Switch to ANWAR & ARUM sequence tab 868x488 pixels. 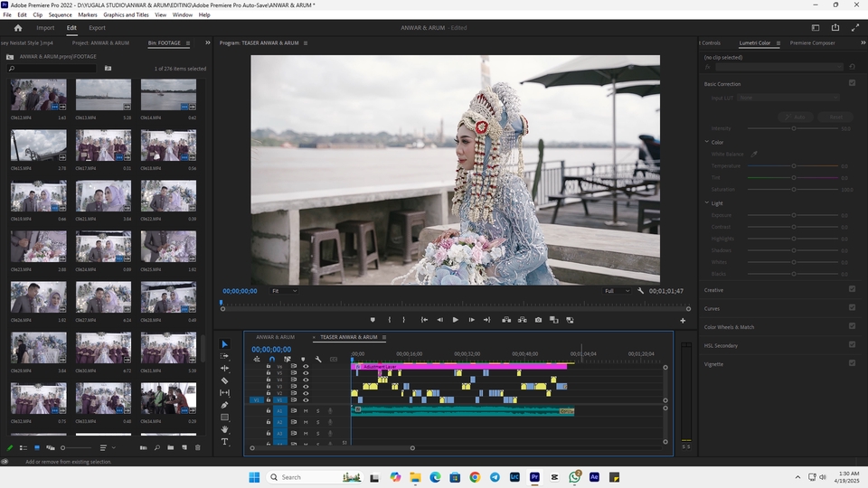click(x=275, y=337)
